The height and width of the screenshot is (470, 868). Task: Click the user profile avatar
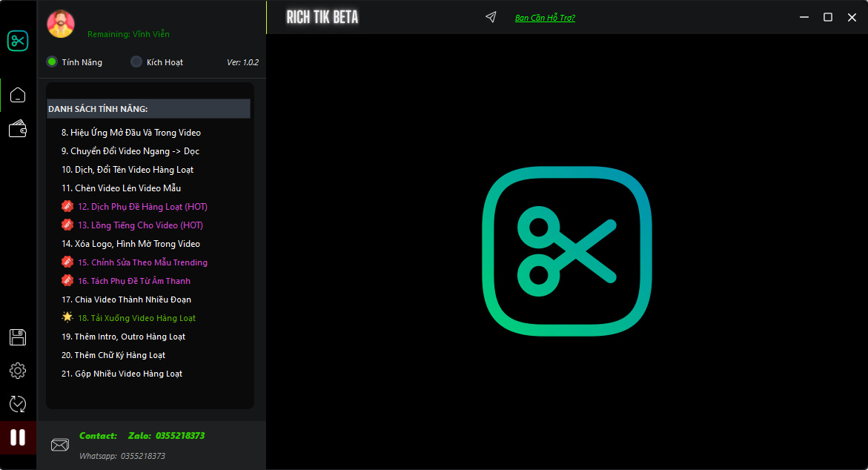pyautogui.click(x=61, y=24)
